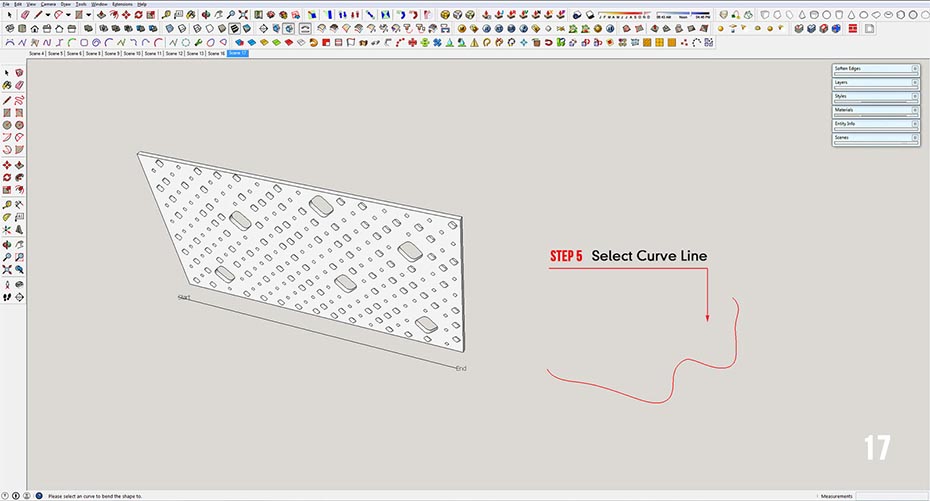Image resolution: width=930 pixels, height=501 pixels.
Task: Expand the Layers tray panel
Action: coord(875,82)
